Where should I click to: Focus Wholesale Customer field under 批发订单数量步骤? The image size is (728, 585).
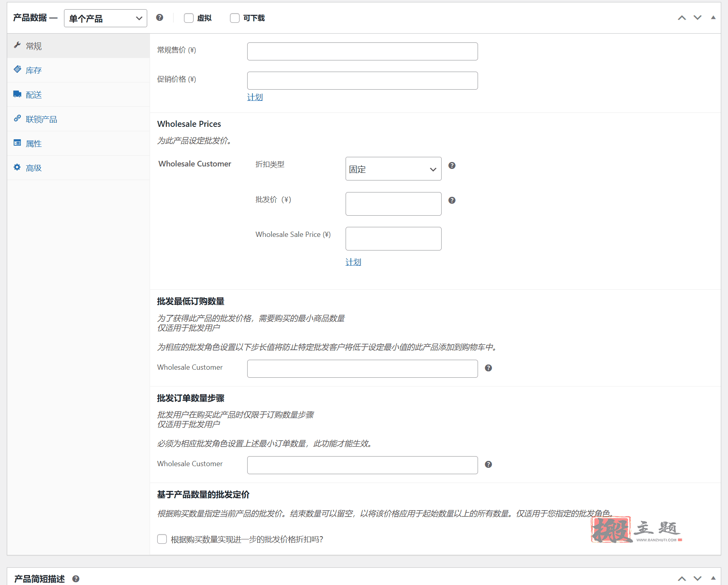point(362,465)
